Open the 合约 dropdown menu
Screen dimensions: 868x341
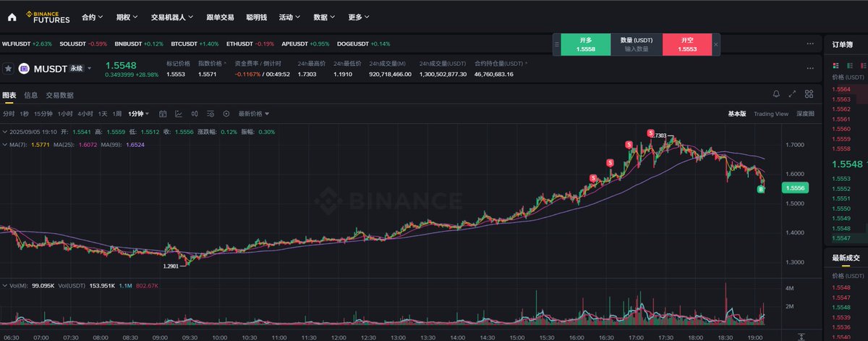(x=92, y=16)
